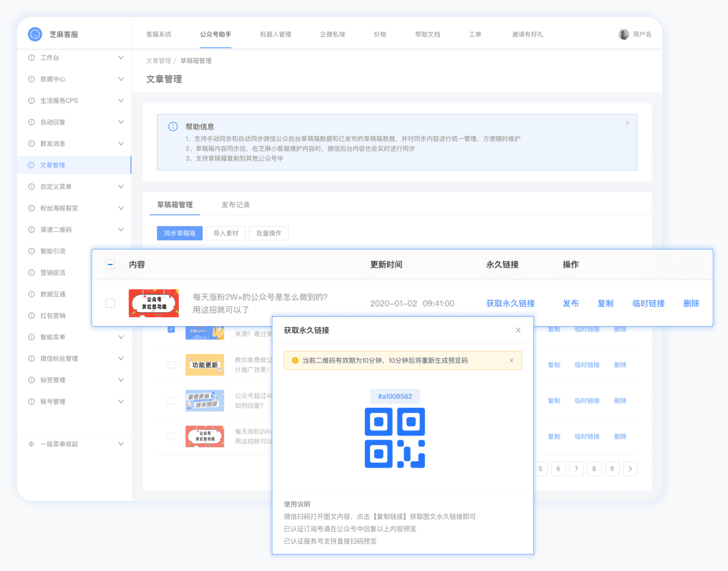Click the 标签管理 sidebar icon
This screenshot has width=728, height=571.
click(x=31, y=380)
